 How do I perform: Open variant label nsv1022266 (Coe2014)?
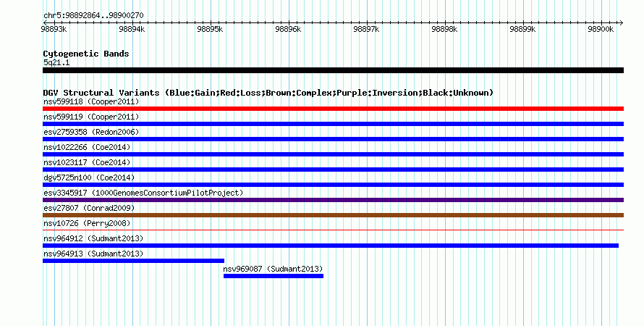87,147
